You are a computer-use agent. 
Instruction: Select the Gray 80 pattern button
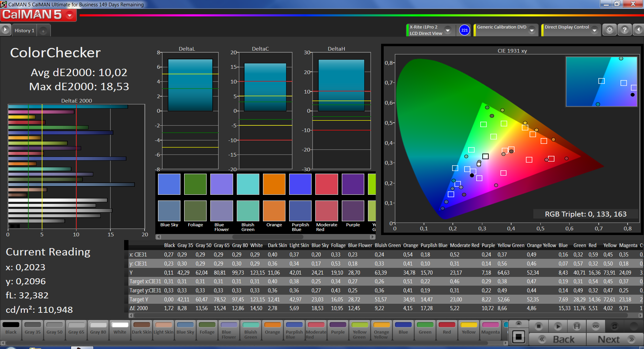(98, 330)
